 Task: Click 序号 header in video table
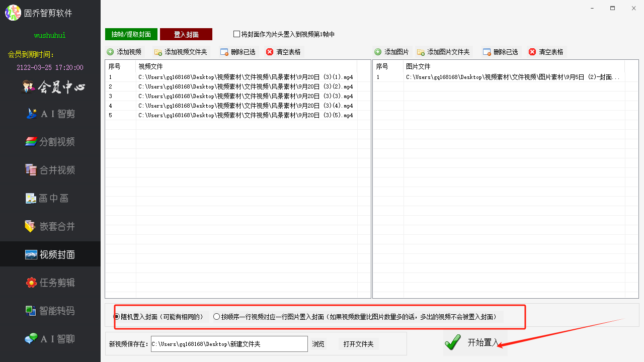point(121,66)
